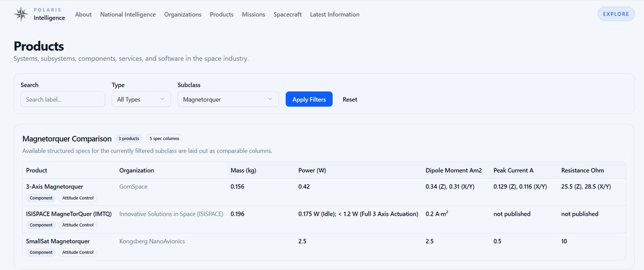Click the Peak Current A column header
Viewport: 644px width, 270px height.
point(514,170)
